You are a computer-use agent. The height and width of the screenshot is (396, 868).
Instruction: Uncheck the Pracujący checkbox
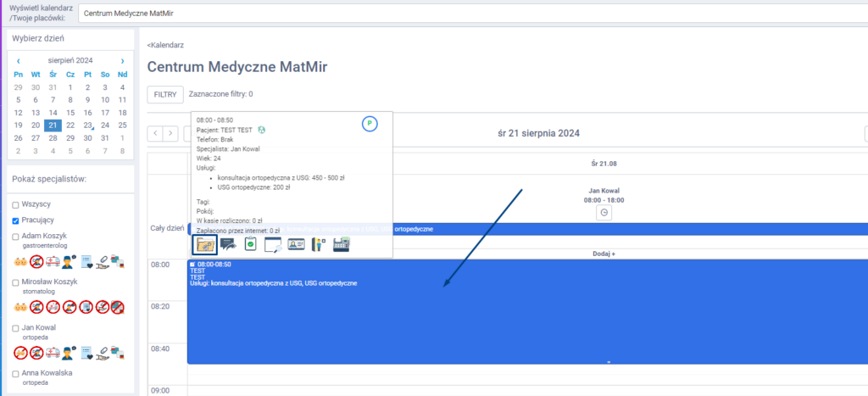(15, 220)
